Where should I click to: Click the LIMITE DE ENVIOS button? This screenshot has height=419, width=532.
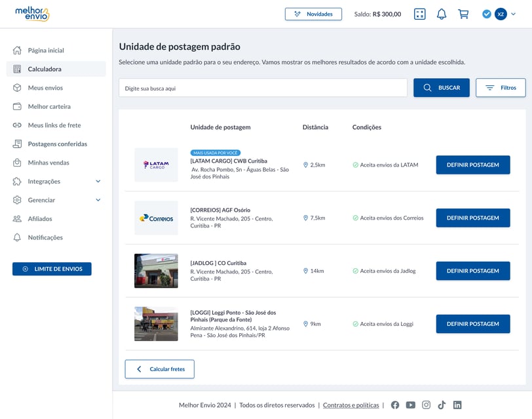52,269
